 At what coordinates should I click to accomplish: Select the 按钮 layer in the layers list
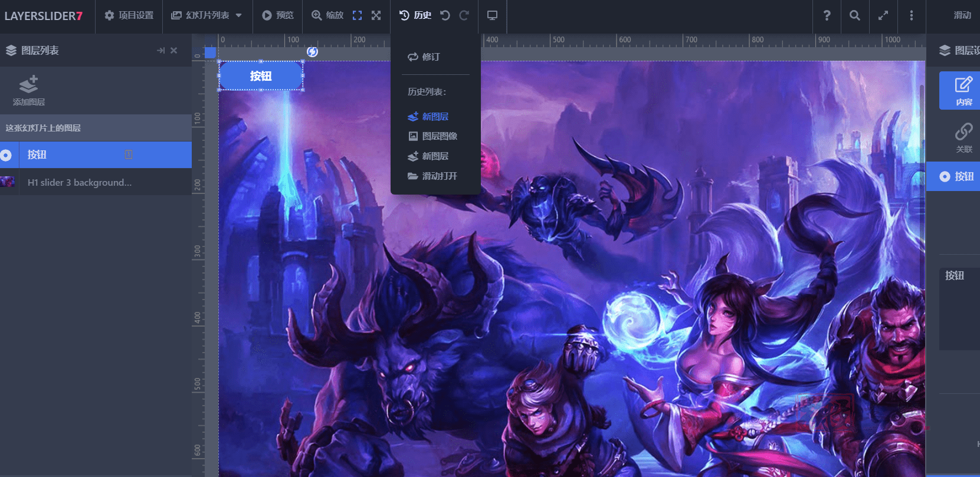(96, 154)
